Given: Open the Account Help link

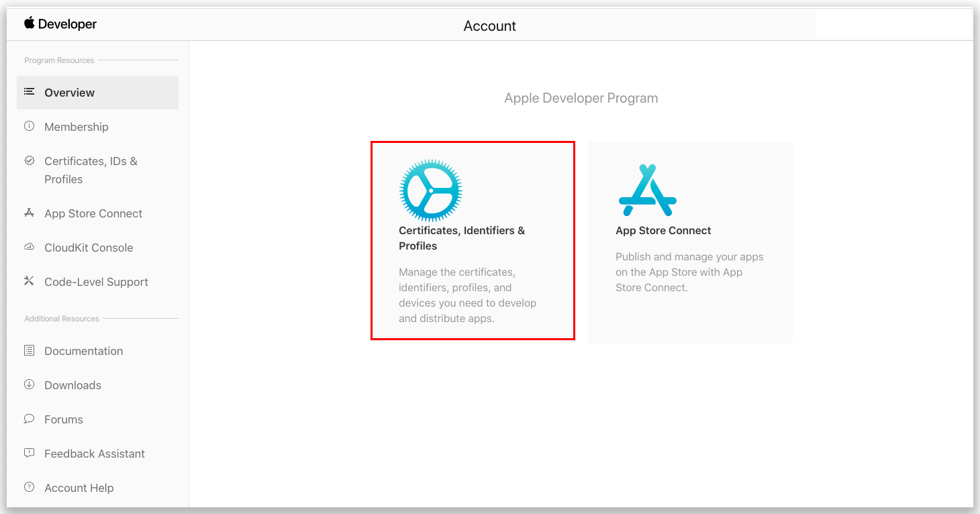Looking at the screenshot, I should pyautogui.click(x=79, y=488).
